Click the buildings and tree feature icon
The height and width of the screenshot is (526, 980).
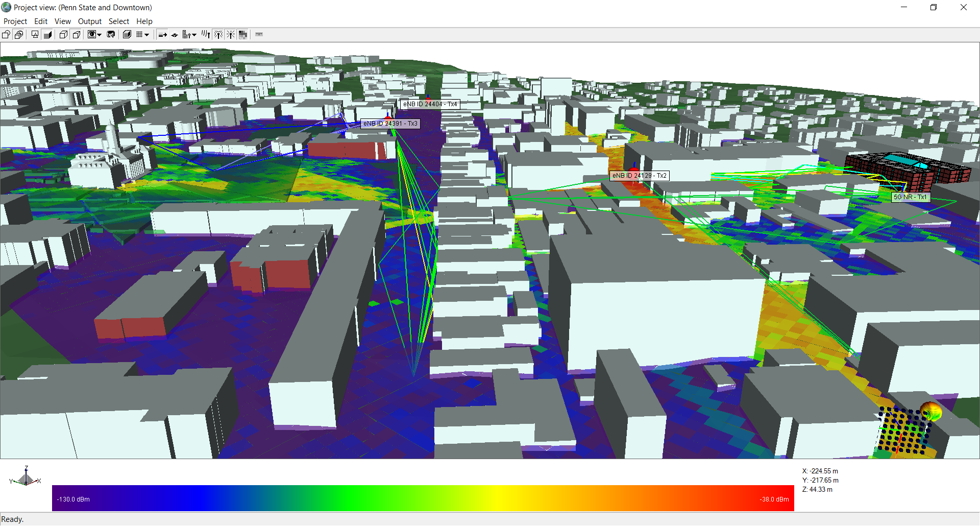187,35
